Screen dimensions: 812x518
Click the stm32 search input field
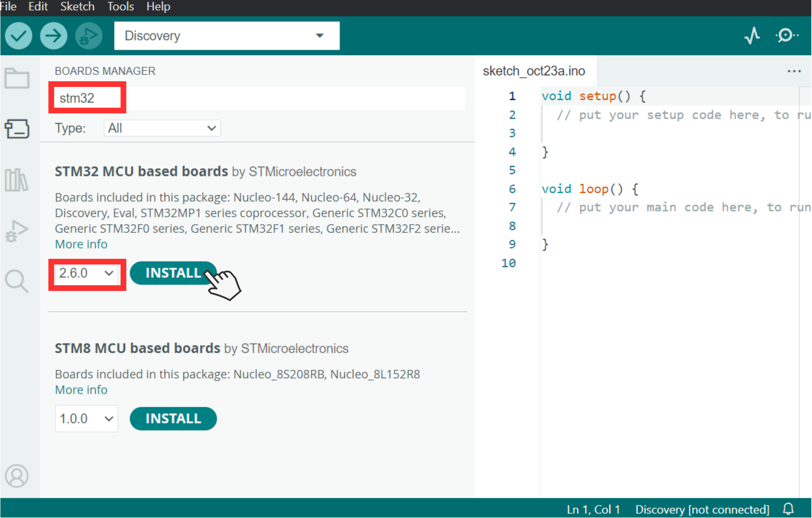[x=260, y=98]
